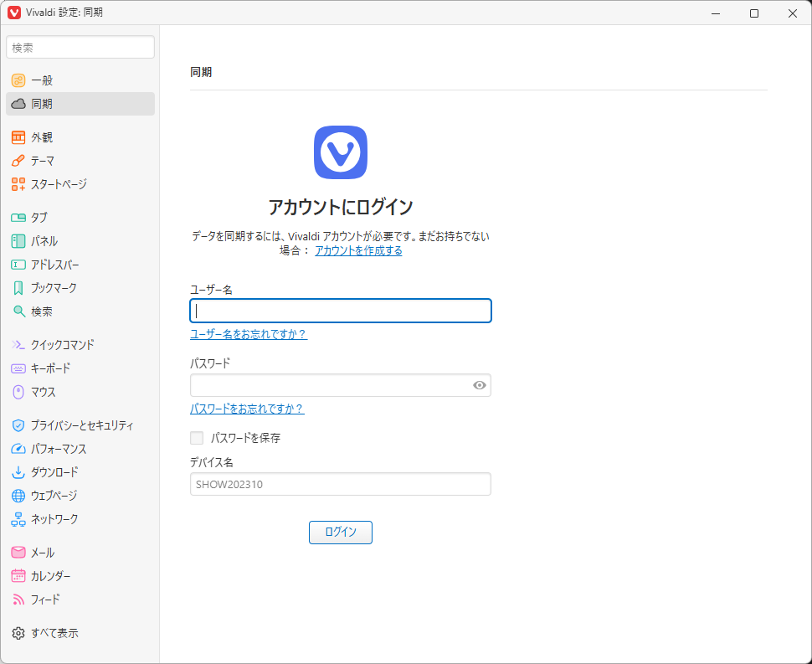Click the プライバシーとセキュリティ shield icon
Screen dimensions: 812x664
[18, 425]
